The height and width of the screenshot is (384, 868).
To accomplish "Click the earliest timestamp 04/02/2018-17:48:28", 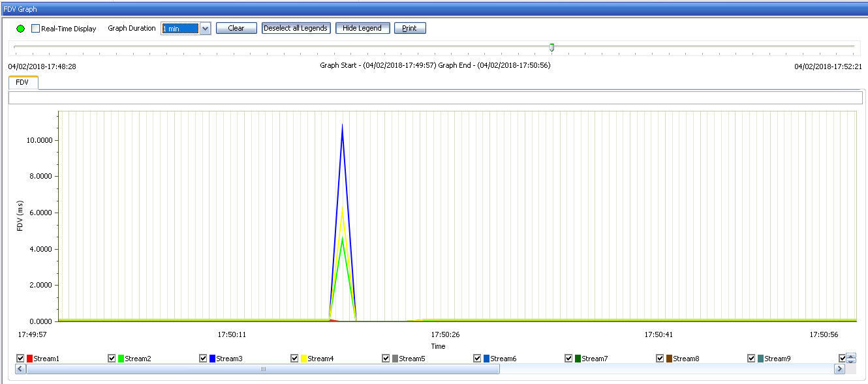I will 42,66.
